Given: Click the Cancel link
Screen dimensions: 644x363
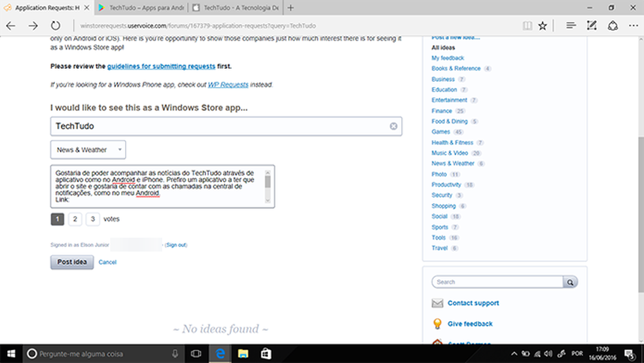Looking at the screenshot, I should click(107, 262).
